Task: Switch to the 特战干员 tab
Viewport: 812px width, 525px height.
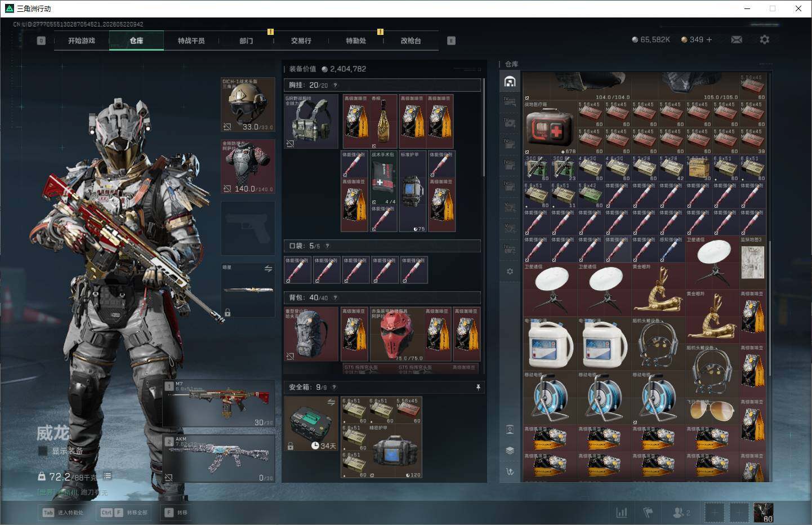Action: pos(191,41)
